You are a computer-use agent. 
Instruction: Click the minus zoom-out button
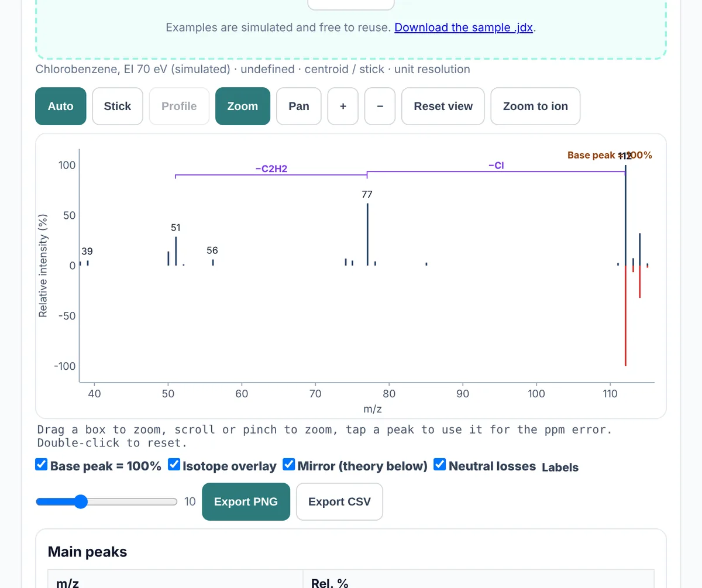(380, 106)
